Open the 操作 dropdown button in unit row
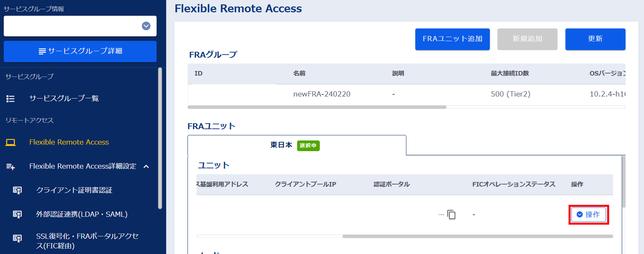The image size is (644, 254). tap(588, 215)
